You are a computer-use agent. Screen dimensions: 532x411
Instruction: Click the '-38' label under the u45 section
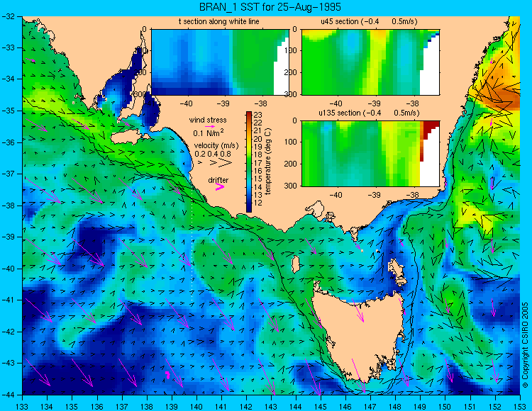coord(412,103)
